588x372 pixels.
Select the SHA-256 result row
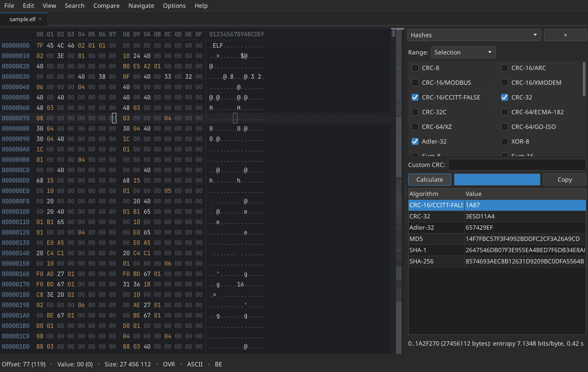tap(497, 261)
